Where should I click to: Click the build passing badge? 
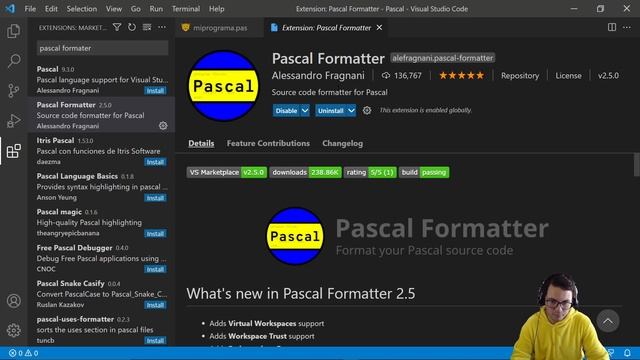pyautogui.click(x=424, y=172)
